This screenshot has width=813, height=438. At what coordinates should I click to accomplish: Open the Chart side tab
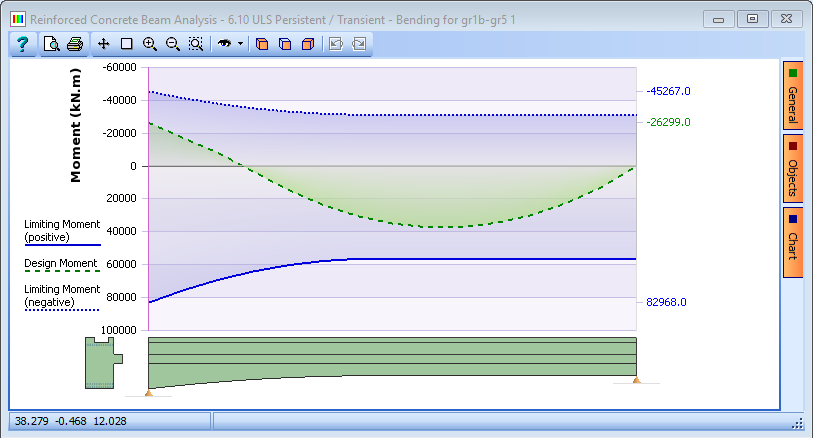[793, 243]
